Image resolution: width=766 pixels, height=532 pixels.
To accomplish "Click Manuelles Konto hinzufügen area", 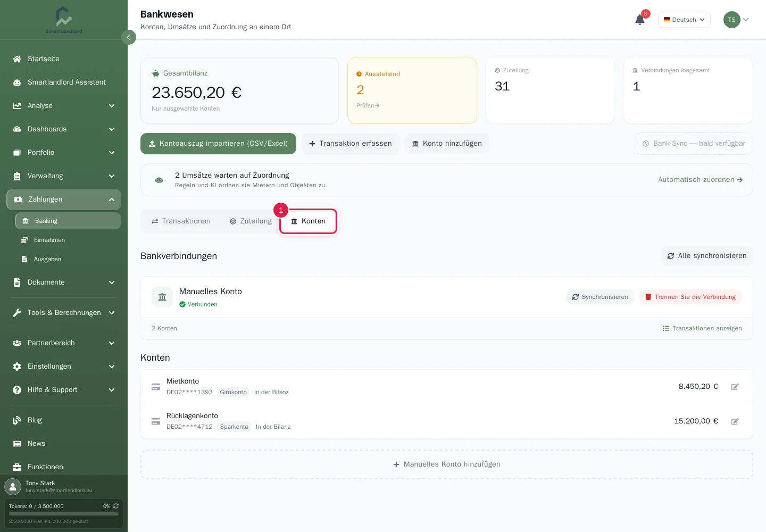I will [x=447, y=464].
